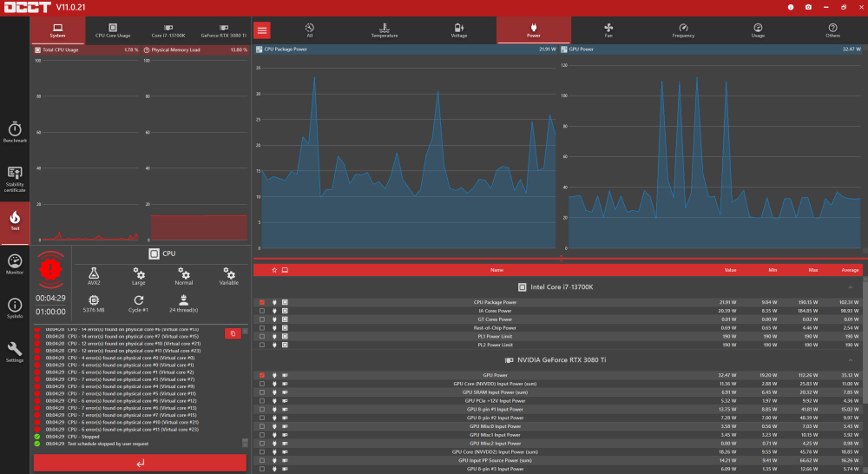Collapse the NVIDIA GeForce RTX 3080 Ti group
Viewport: 868px width, 474px height.
click(x=851, y=360)
